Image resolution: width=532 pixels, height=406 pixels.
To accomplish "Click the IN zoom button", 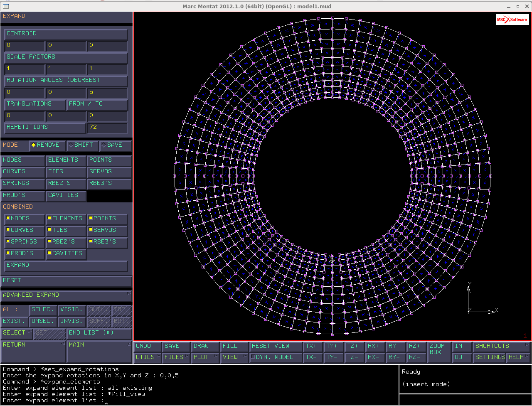I will tap(462, 346).
